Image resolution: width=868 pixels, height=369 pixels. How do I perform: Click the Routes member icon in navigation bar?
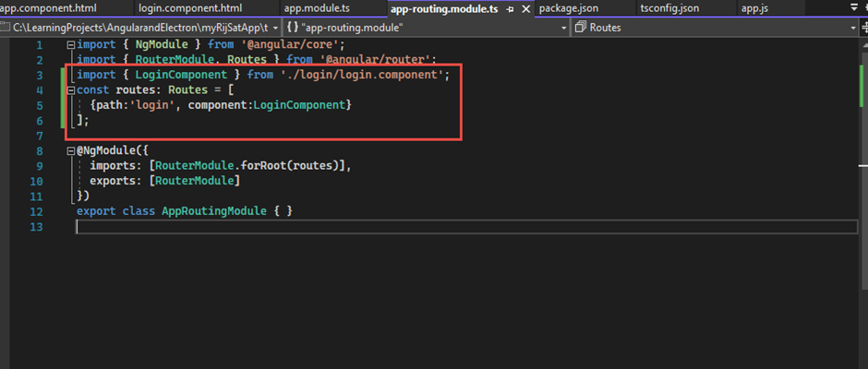[x=580, y=28]
